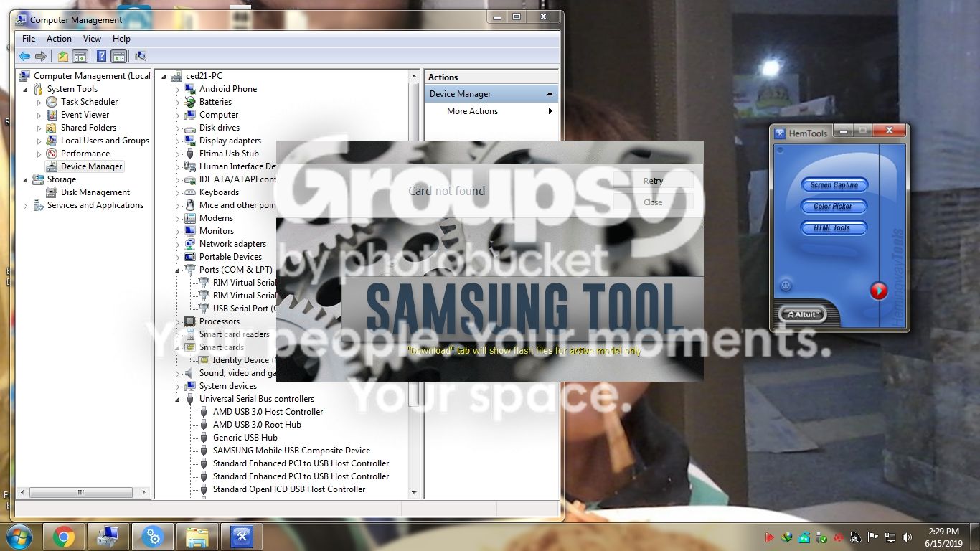Click the volume speaker tray icon
Image resolution: width=980 pixels, height=551 pixels.
[x=908, y=537]
